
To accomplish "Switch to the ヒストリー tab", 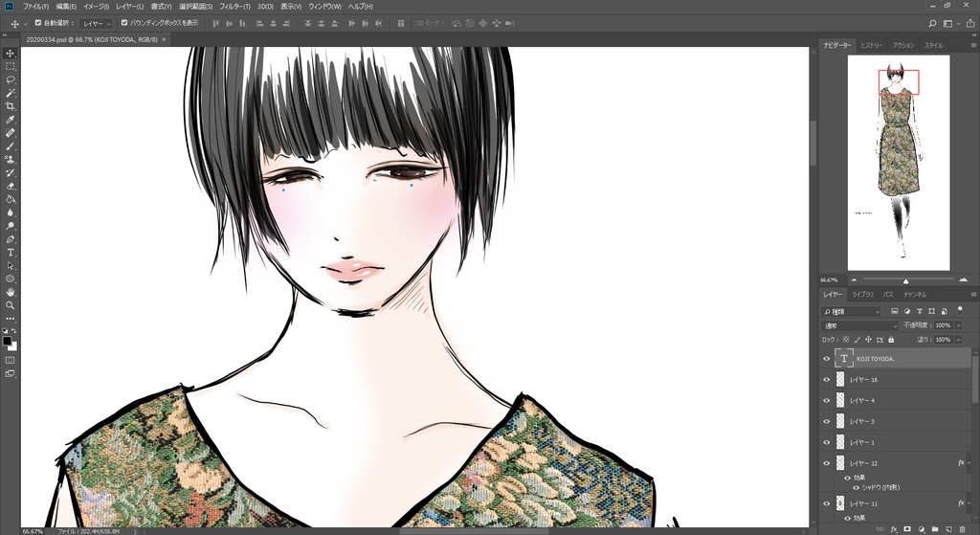I will [871, 45].
